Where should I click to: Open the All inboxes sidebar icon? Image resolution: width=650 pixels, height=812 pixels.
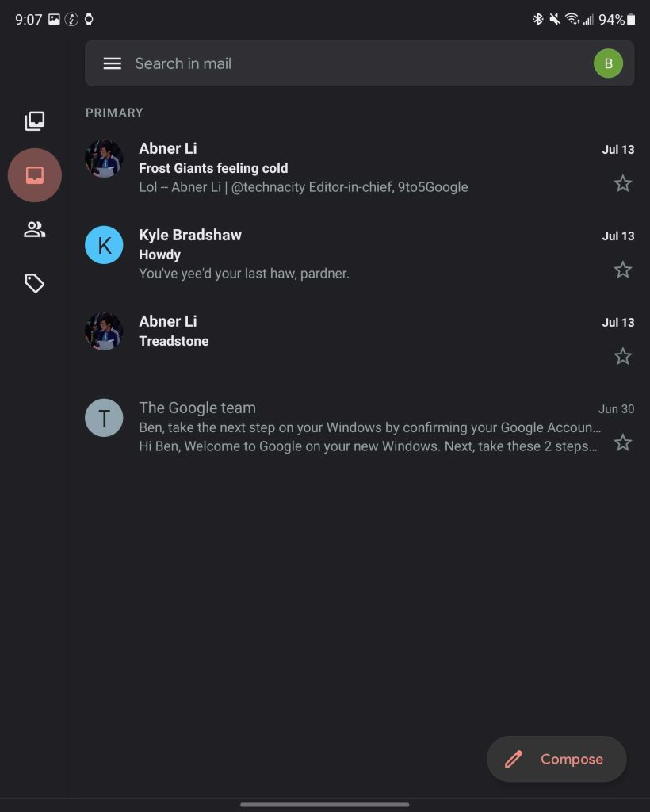click(x=35, y=121)
